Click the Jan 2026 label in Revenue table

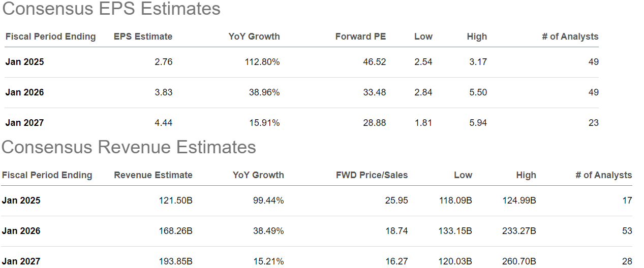point(21,231)
